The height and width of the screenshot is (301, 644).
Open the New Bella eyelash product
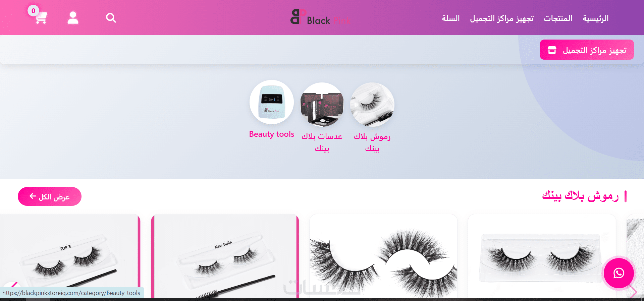pos(225,256)
